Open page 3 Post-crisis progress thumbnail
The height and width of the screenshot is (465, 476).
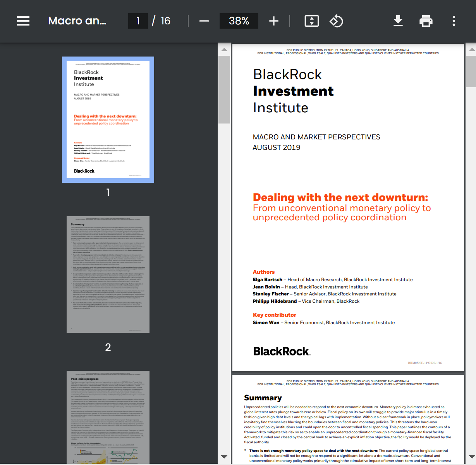(108, 417)
